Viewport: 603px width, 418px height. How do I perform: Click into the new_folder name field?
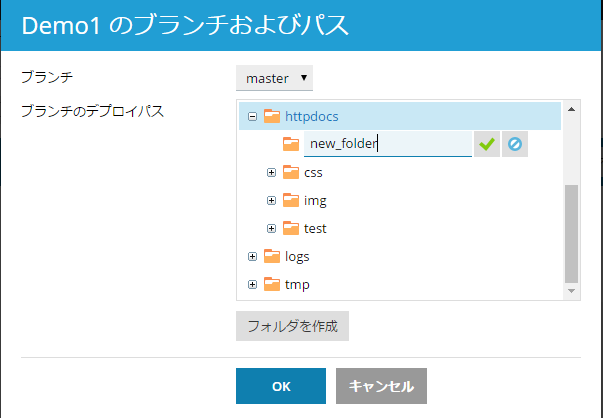(387, 144)
